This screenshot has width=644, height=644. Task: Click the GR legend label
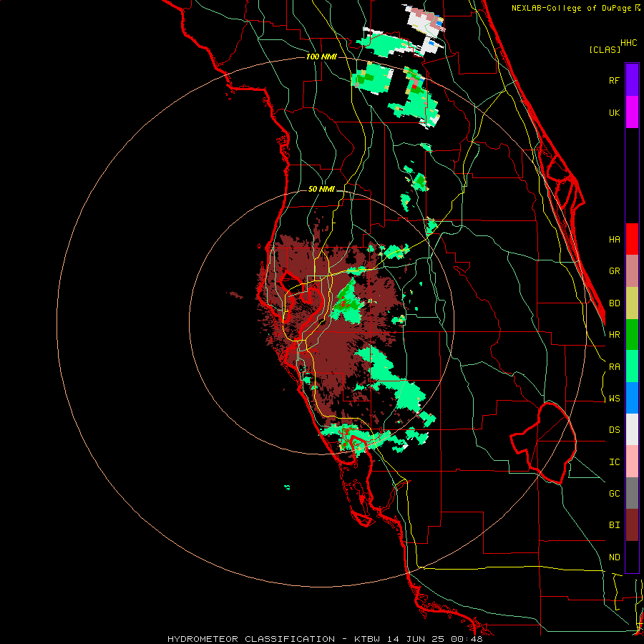pyautogui.click(x=614, y=271)
